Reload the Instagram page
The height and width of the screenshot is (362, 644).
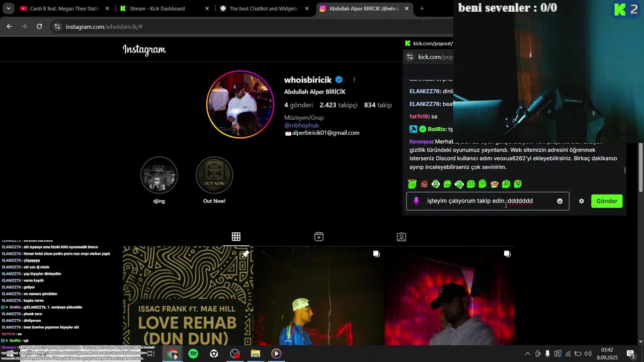click(x=39, y=27)
